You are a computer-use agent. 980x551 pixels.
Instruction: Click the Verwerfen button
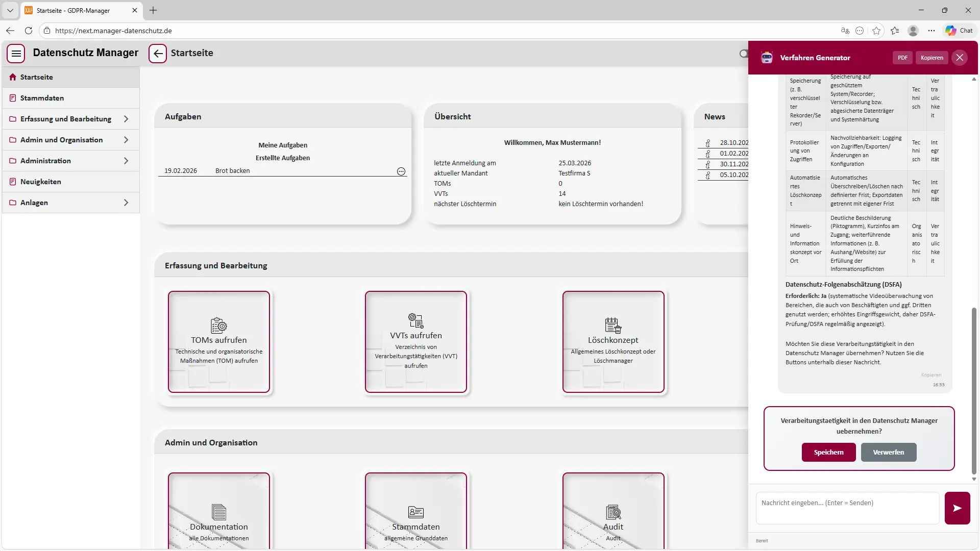(888, 452)
